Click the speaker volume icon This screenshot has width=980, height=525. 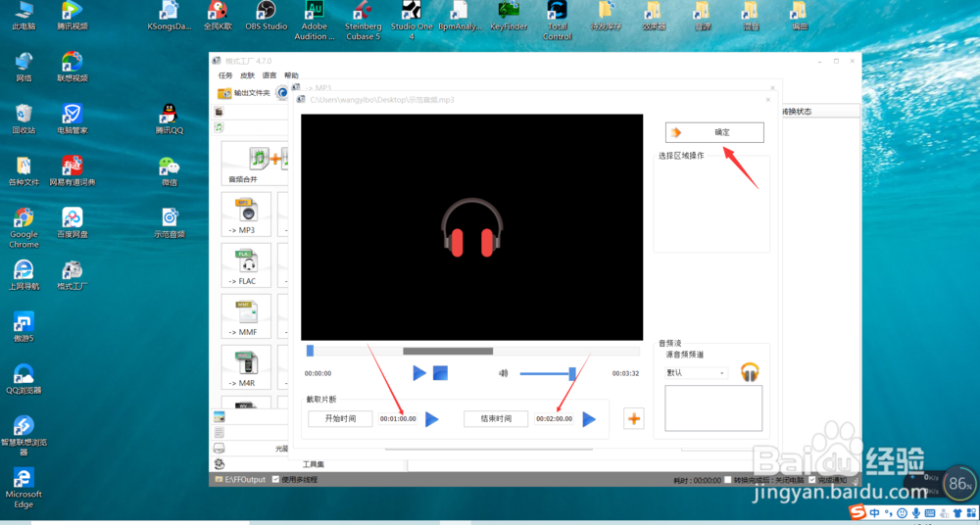click(503, 373)
